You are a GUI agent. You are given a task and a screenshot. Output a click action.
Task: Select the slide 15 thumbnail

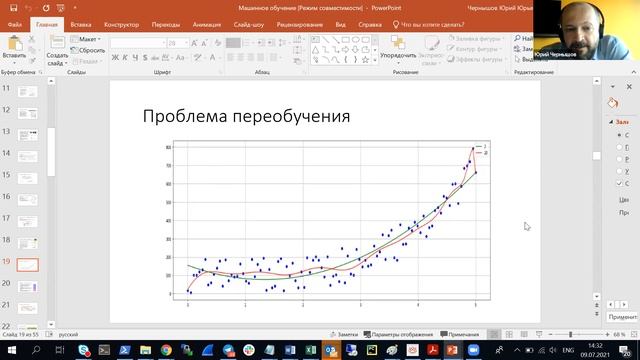[28, 178]
